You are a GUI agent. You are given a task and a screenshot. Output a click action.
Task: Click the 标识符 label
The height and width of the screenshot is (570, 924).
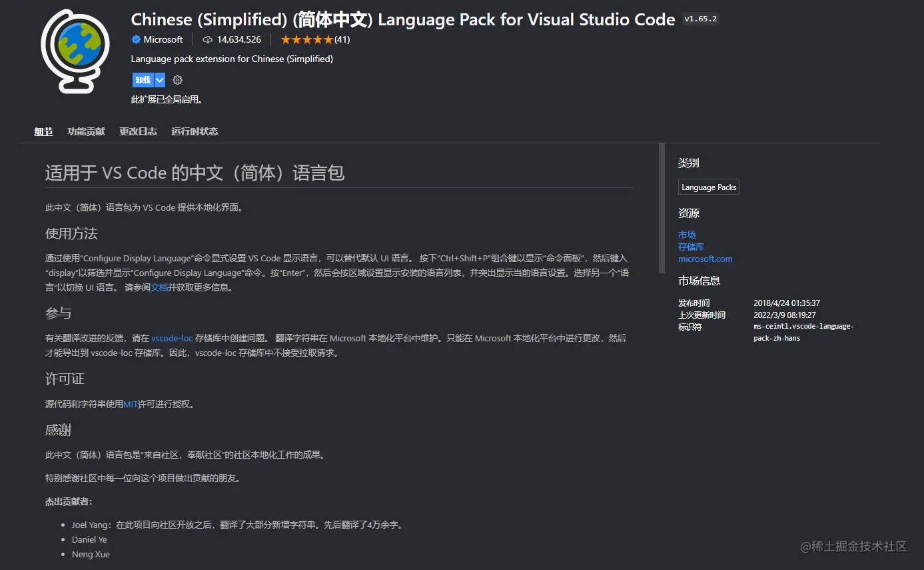[690, 327]
